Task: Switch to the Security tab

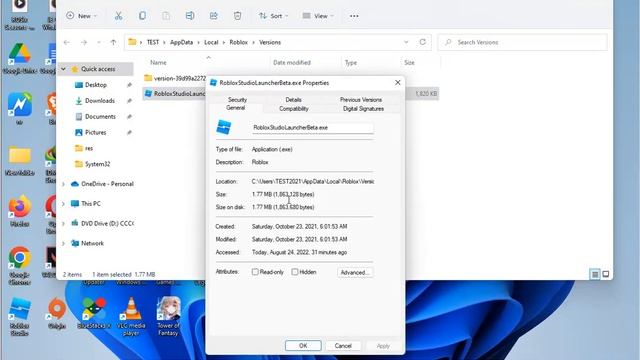Action: pos(237,100)
